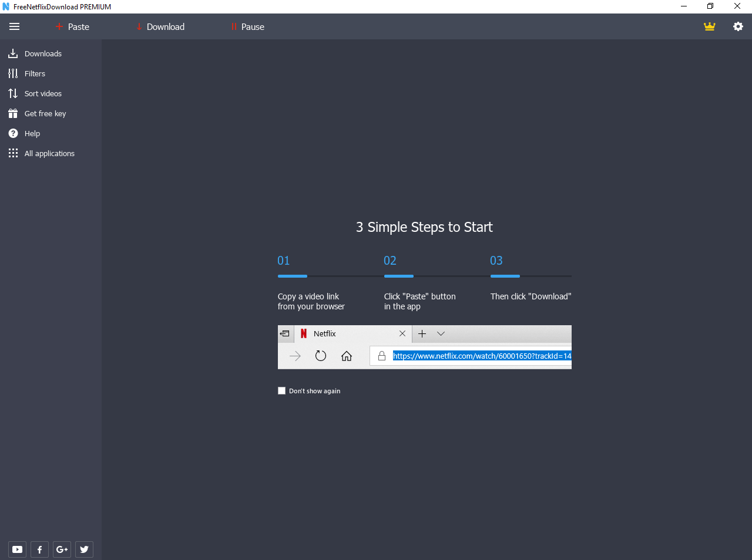
Task: Start downloading with the Download button
Action: click(x=160, y=27)
